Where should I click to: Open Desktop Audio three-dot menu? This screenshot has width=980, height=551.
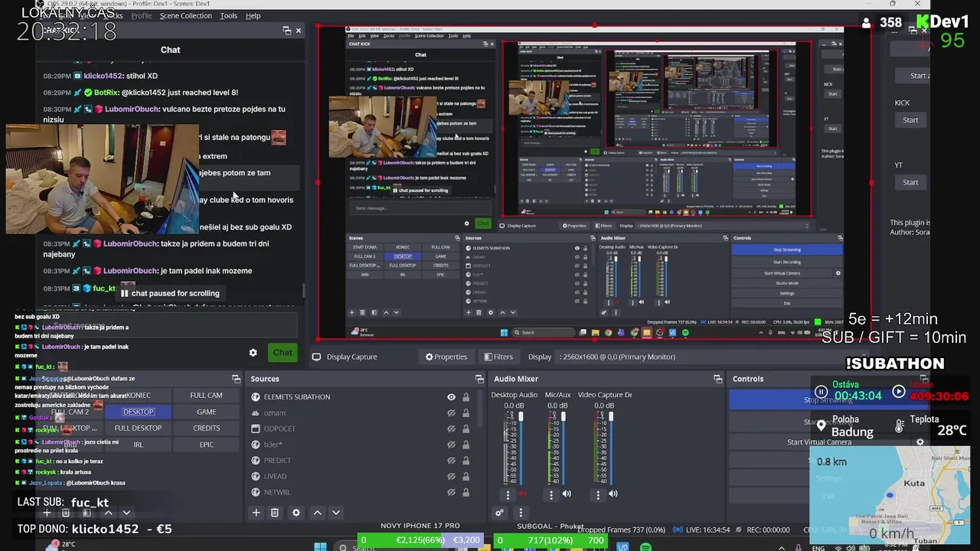coord(508,494)
